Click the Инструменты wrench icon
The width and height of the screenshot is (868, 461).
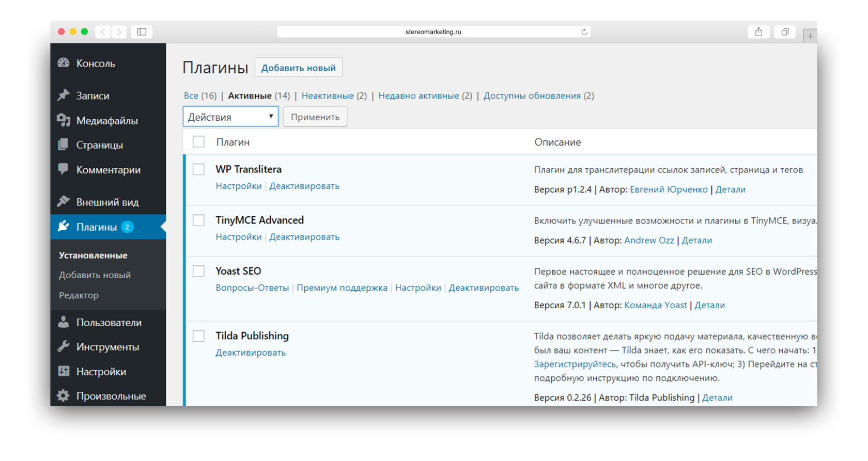pos(63,346)
